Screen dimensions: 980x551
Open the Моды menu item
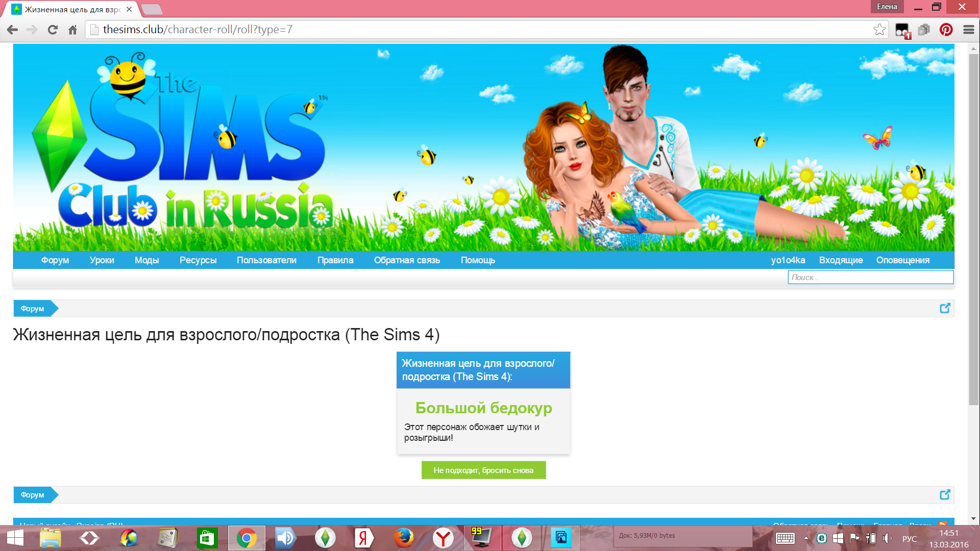146,260
